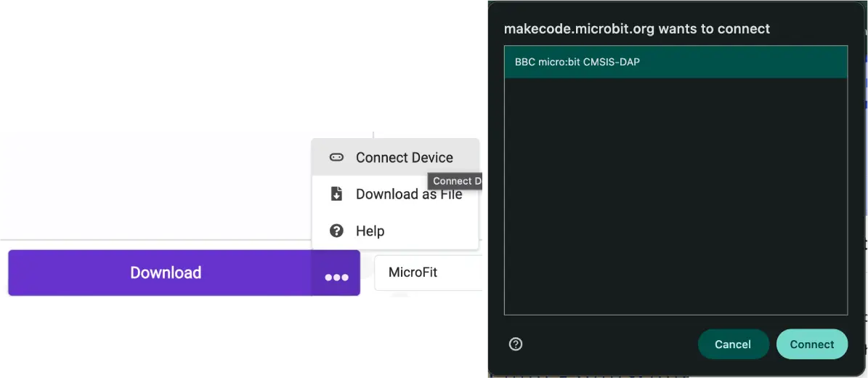Select Download as File menu entry

395,194
